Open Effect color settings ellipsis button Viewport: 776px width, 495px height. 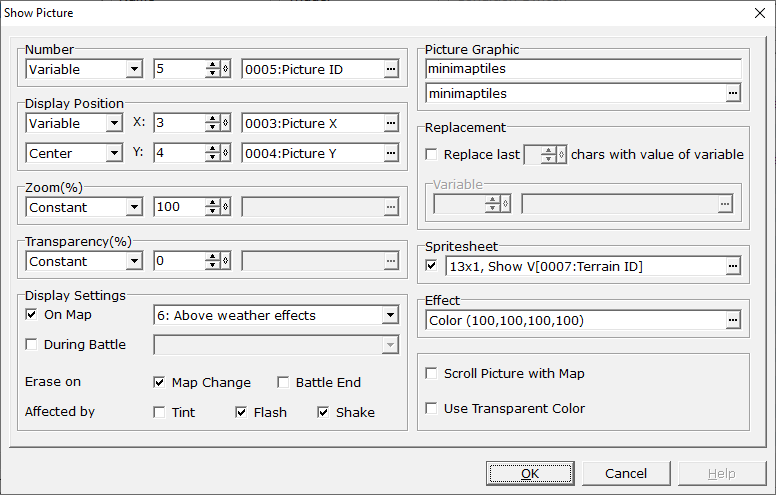(733, 320)
